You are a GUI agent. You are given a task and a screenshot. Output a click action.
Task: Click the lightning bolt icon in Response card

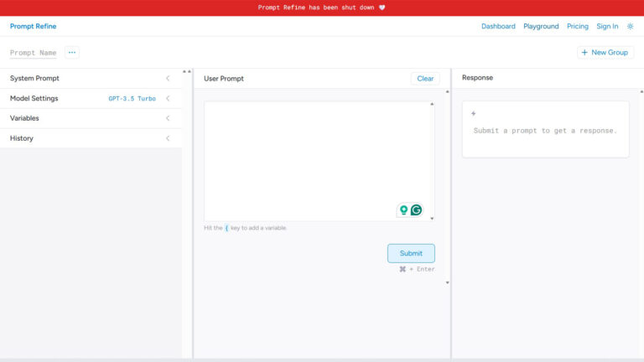(x=474, y=113)
